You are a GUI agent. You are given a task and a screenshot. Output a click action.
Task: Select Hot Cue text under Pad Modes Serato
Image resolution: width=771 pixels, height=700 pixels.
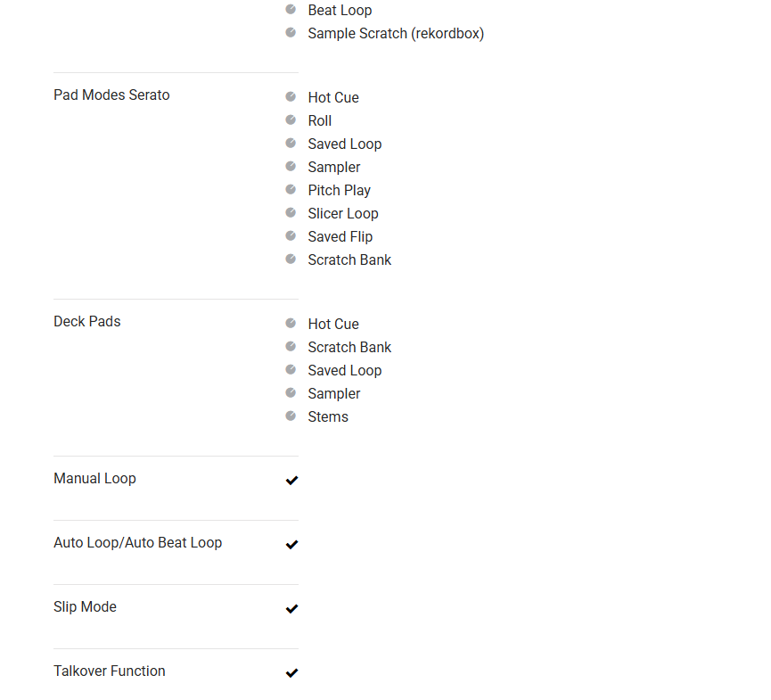pyautogui.click(x=333, y=98)
